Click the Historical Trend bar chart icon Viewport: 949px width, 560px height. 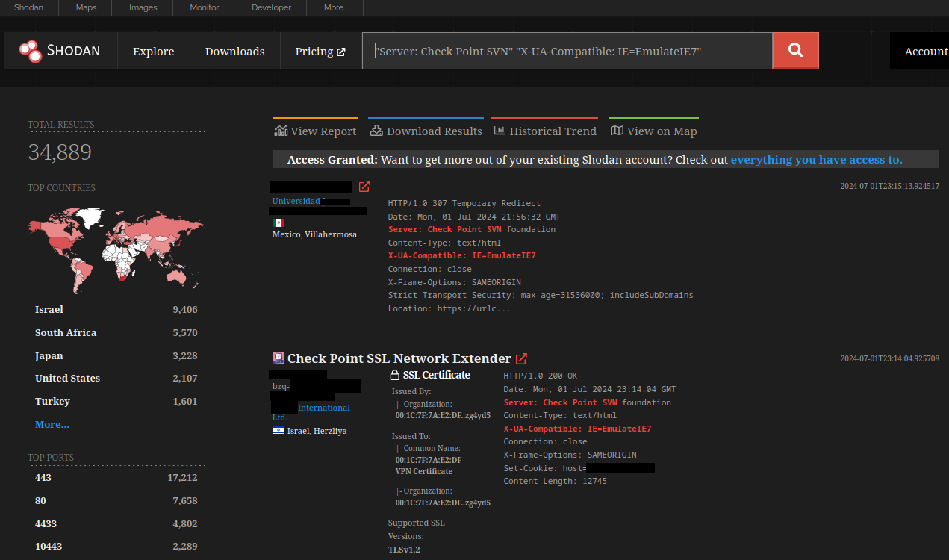point(499,131)
